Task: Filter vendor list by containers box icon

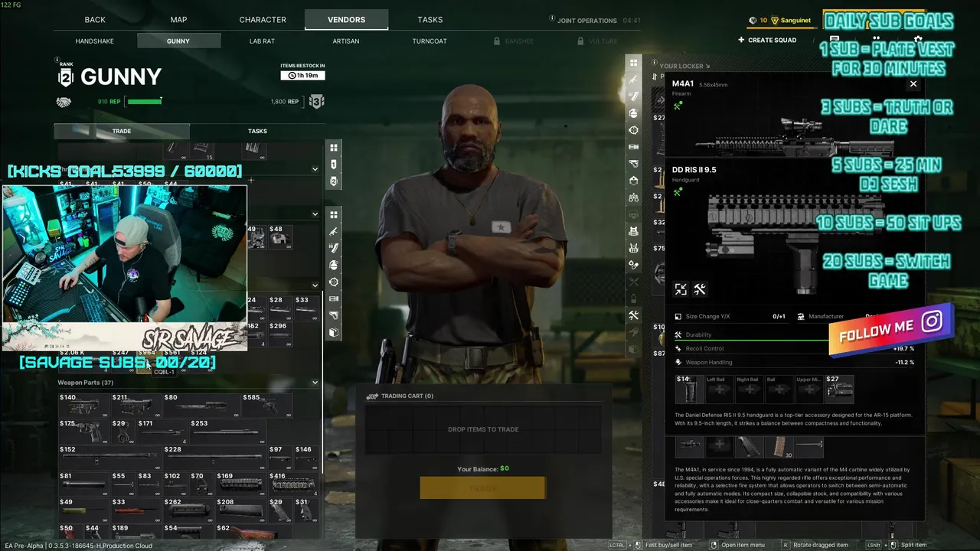Action: [334, 332]
